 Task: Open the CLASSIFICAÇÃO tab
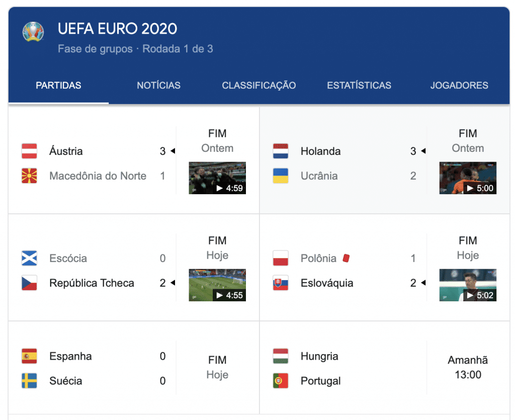coord(259,86)
